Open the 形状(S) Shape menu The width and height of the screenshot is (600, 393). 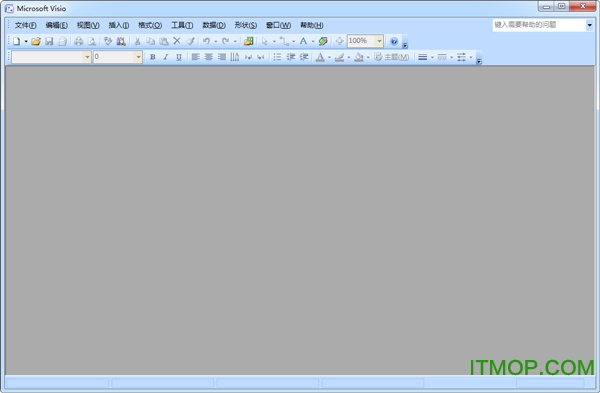point(246,25)
